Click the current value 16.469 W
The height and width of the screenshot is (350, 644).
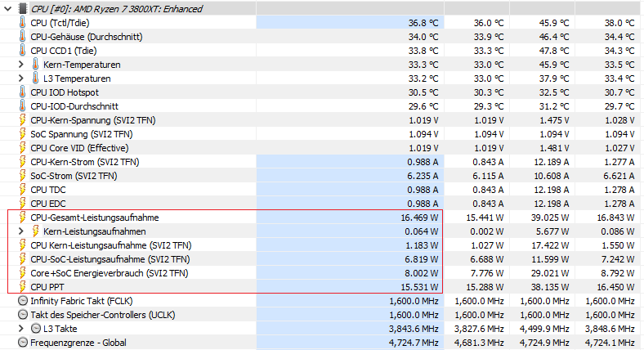point(419,218)
